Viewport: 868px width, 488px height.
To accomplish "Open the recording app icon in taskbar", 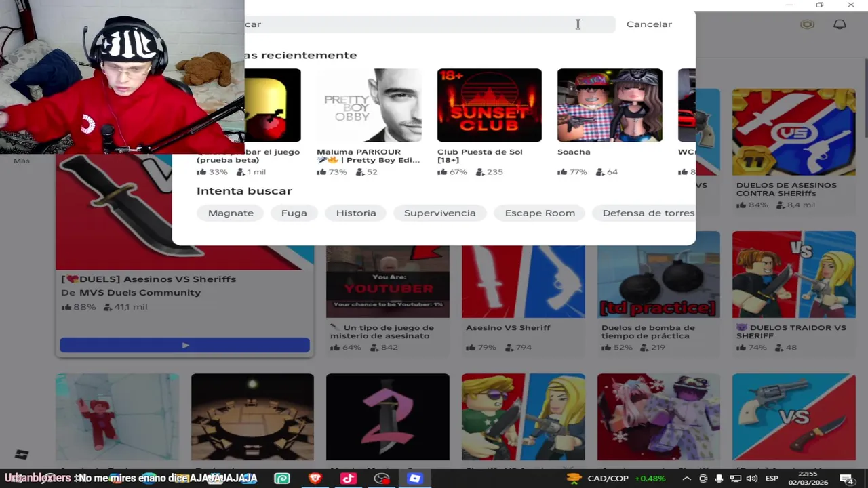I will pyautogui.click(x=382, y=479).
